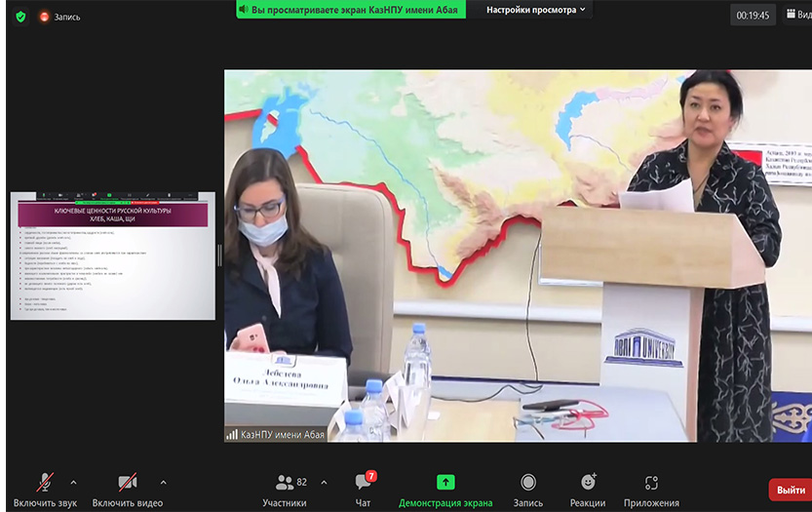The image size is (812, 512).
Task: Click the green screen-viewing notification banner
Action: point(351,10)
